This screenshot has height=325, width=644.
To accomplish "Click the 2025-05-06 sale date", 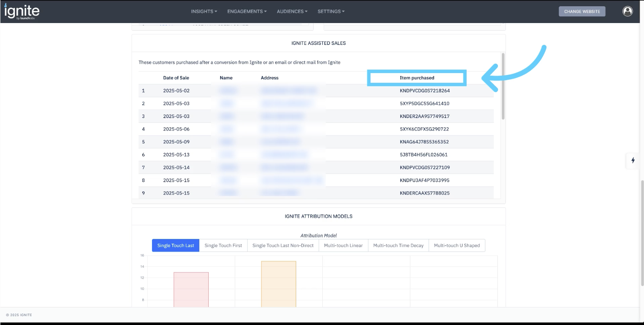I will (176, 129).
